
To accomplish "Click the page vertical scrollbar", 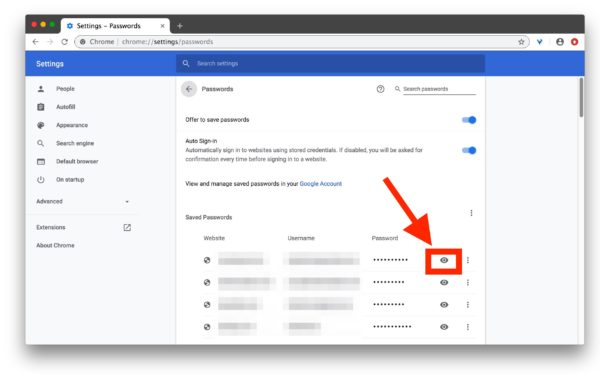I will 581,98.
